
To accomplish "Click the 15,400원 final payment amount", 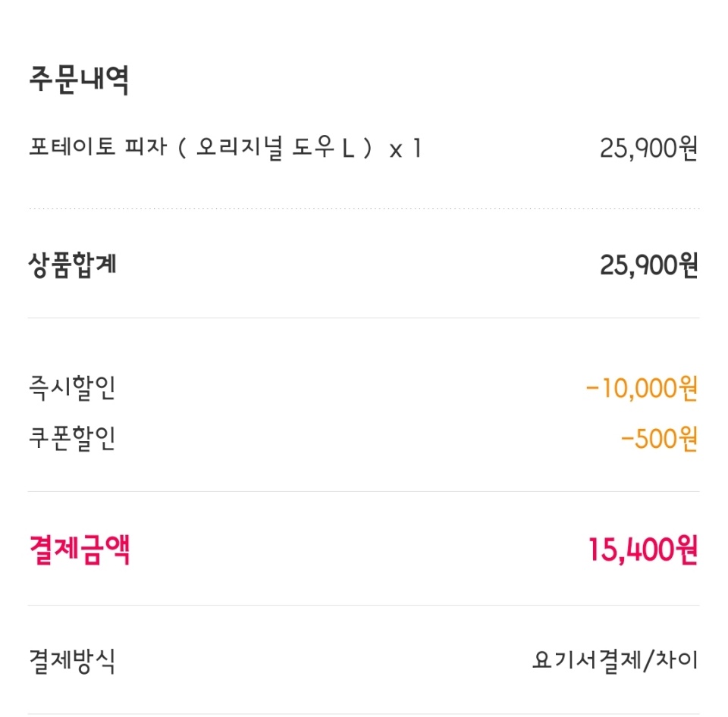I will point(642,550).
